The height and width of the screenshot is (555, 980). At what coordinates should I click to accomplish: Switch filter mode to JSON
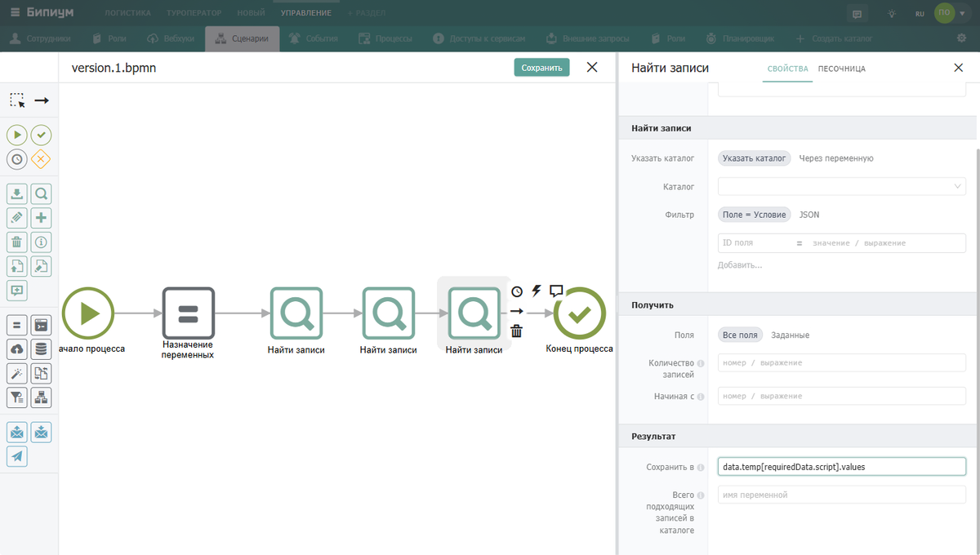pyautogui.click(x=809, y=215)
